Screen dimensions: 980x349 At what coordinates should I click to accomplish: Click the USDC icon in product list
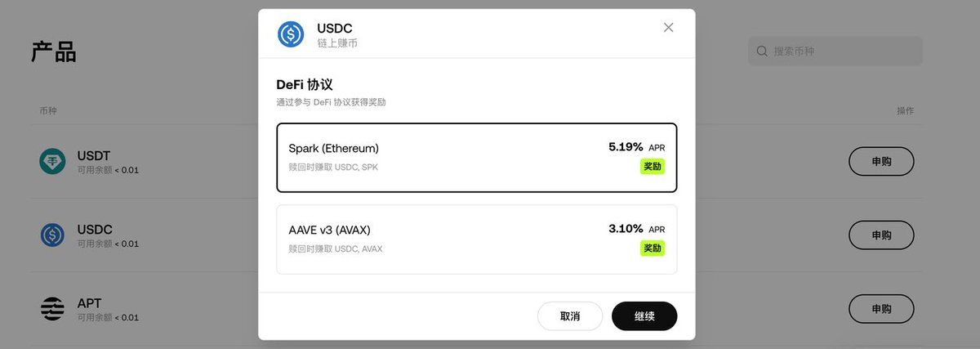click(52, 235)
